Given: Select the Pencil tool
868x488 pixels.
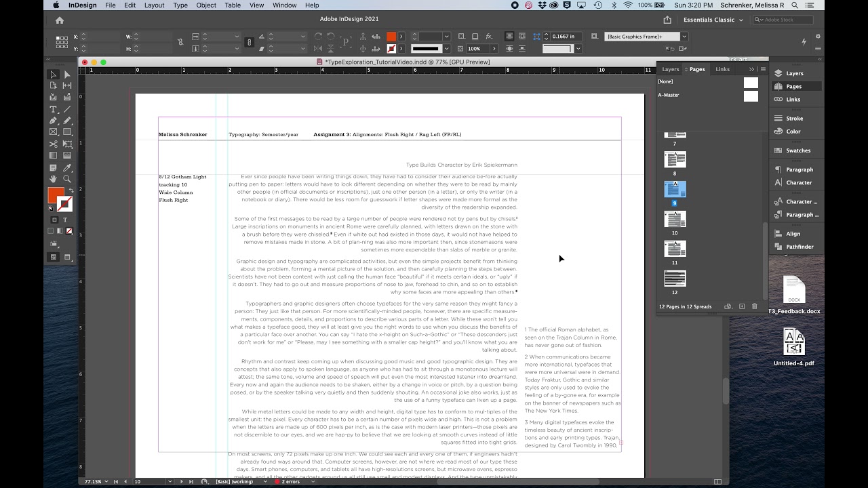Looking at the screenshot, I should coord(67,121).
